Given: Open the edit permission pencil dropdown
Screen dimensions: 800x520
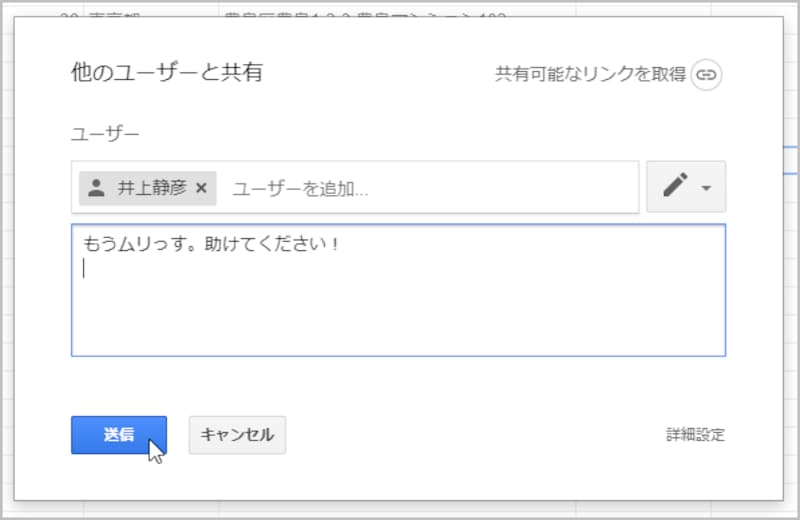Looking at the screenshot, I should [x=686, y=187].
